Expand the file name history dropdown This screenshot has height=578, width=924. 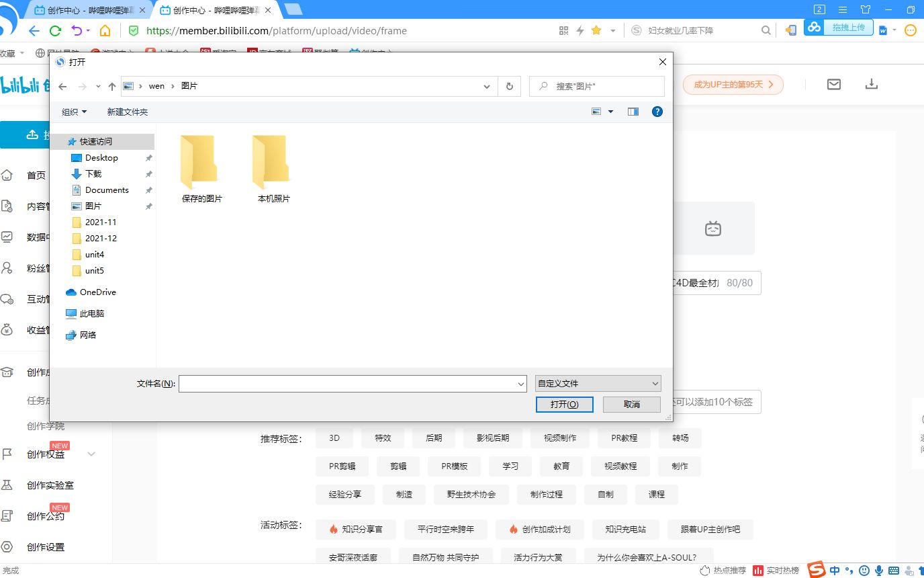coord(521,384)
